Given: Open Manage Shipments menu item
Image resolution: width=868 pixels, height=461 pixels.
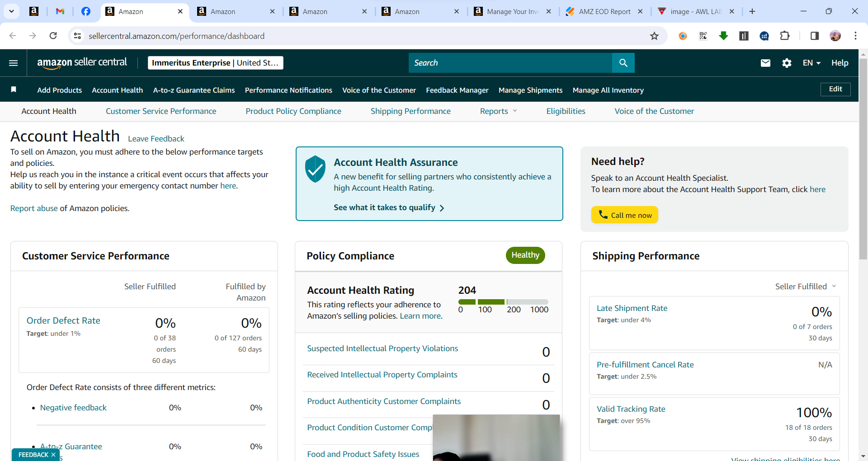Looking at the screenshot, I should (530, 90).
